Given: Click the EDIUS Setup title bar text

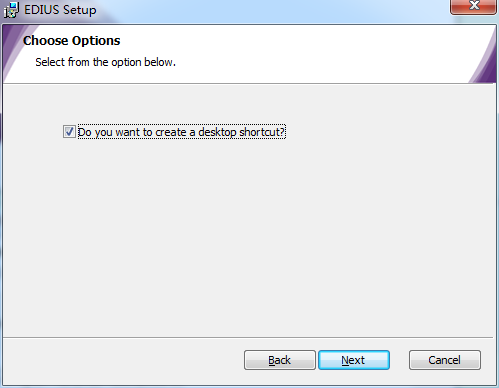Looking at the screenshot, I should coord(60,10).
